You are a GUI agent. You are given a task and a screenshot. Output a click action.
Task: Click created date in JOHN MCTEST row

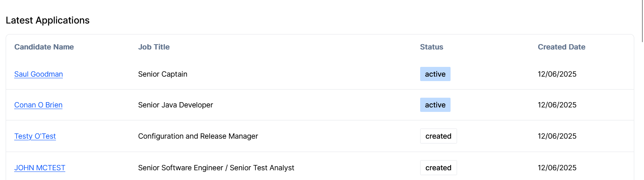pos(557,168)
